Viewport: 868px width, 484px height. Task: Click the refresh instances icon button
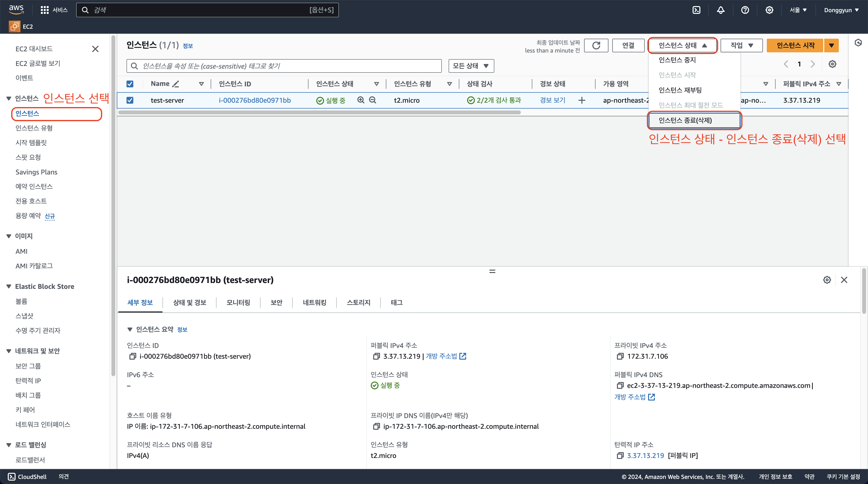coord(596,46)
